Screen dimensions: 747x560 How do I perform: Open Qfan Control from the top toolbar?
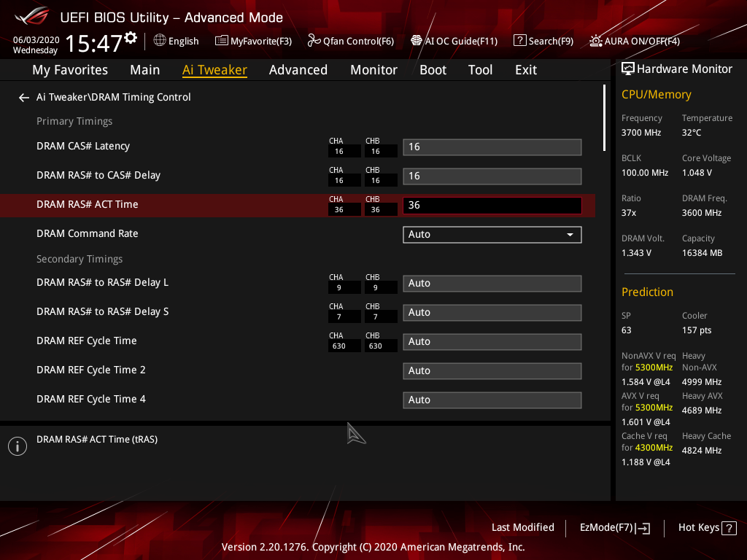tap(350, 41)
